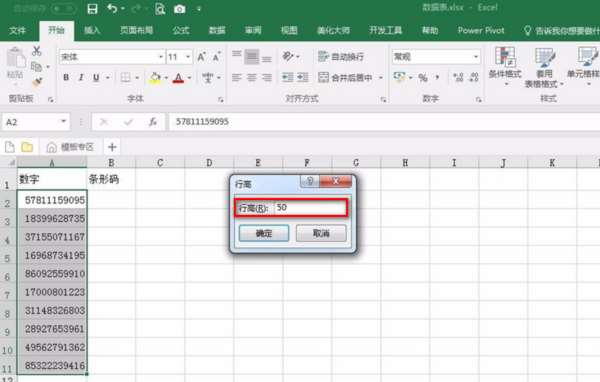
Task: Click the Conditional Formatting icon
Action: click(505, 62)
